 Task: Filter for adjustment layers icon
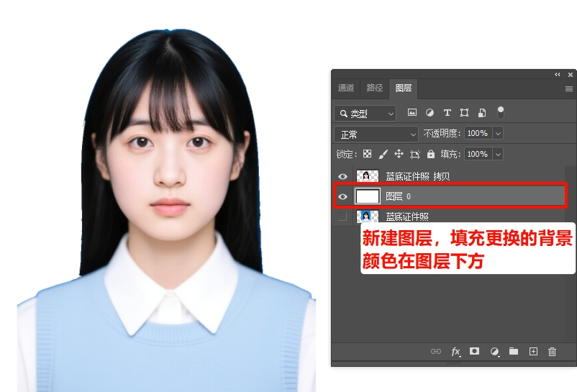tap(430, 112)
